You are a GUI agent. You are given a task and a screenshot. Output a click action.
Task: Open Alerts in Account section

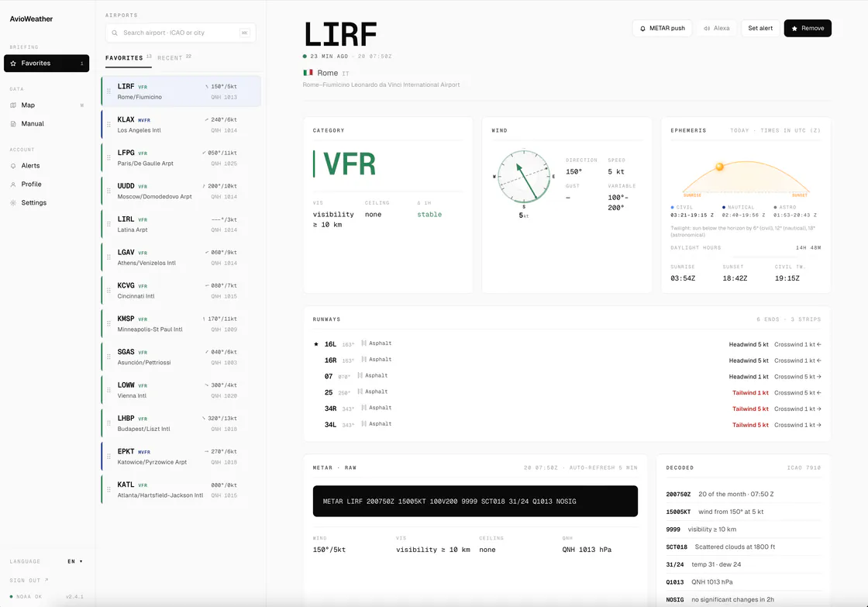pyautogui.click(x=46, y=166)
